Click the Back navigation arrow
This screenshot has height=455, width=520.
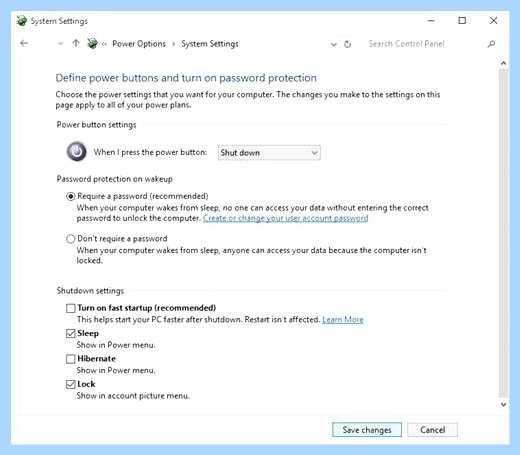tap(24, 43)
